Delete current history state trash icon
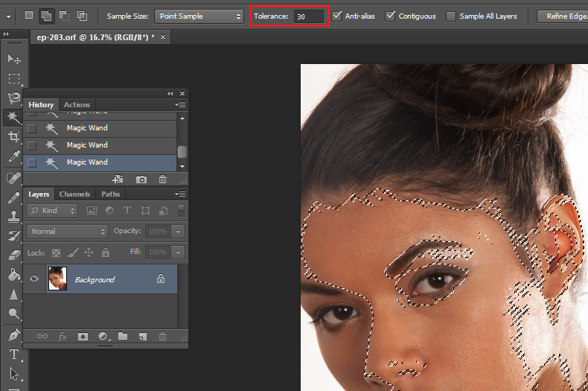588x391 pixels. pos(162,179)
